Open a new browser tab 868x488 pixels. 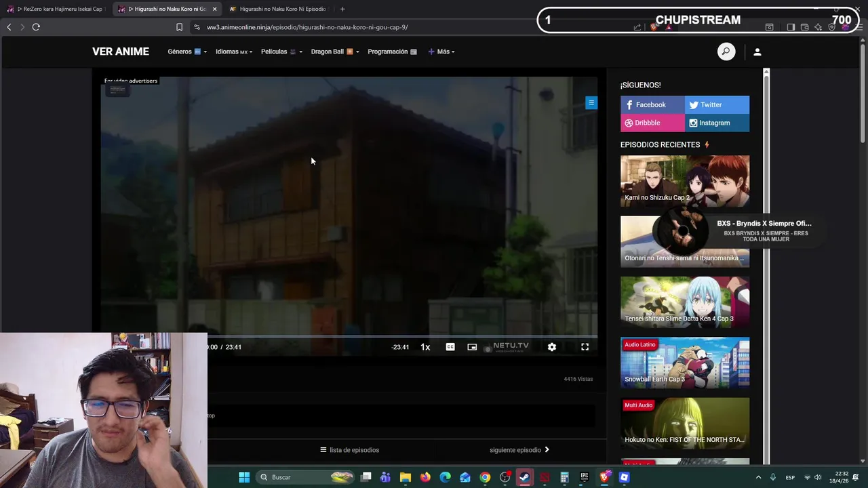(342, 9)
